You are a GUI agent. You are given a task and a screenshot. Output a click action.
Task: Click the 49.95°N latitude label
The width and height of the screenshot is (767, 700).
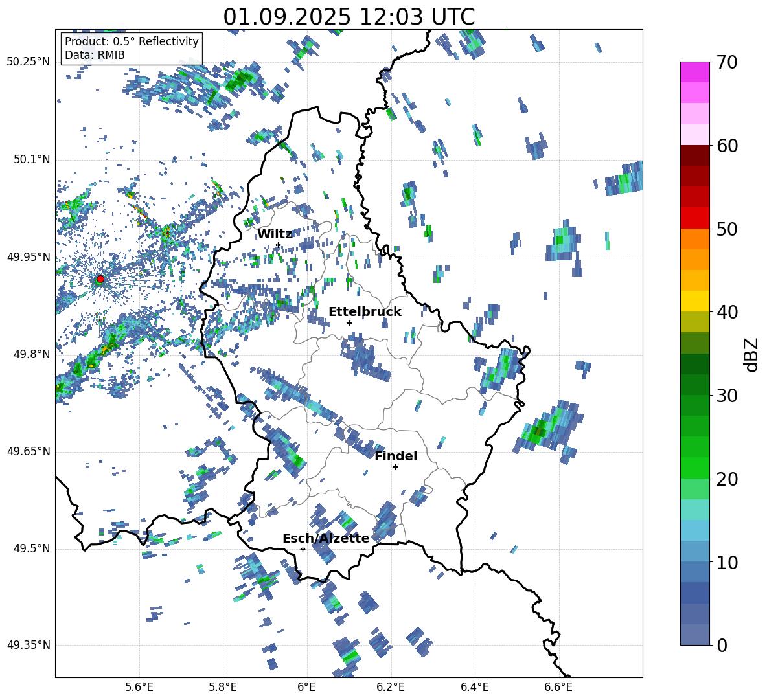pos(29,257)
